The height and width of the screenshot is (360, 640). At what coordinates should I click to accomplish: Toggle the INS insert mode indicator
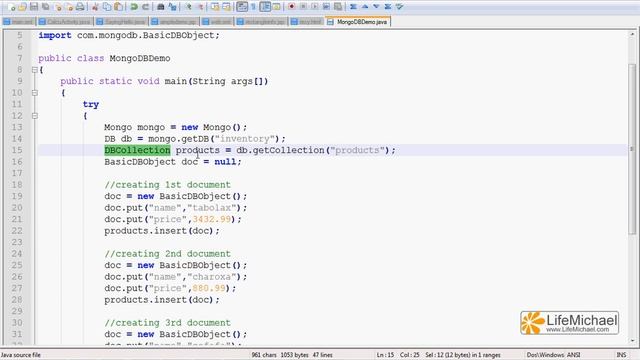(621, 355)
